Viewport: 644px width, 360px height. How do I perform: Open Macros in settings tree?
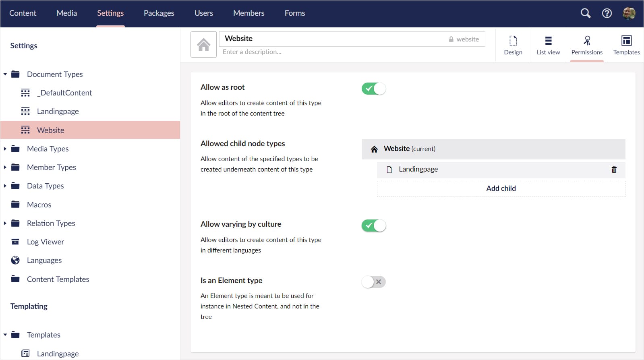click(39, 205)
